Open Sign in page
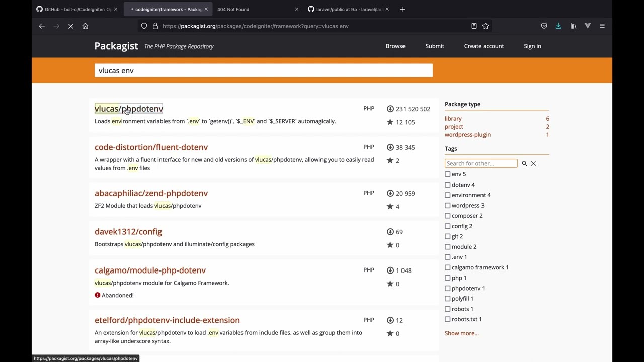Screen dimensions: 644x362 pyautogui.click(x=532, y=46)
